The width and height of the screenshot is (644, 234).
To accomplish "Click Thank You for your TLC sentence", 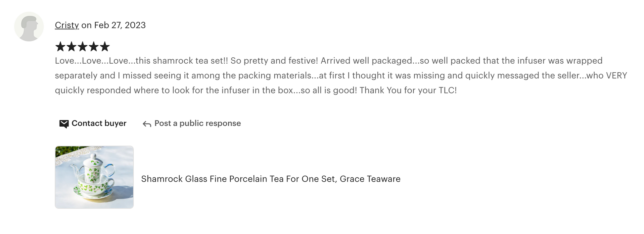I will click(408, 90).
